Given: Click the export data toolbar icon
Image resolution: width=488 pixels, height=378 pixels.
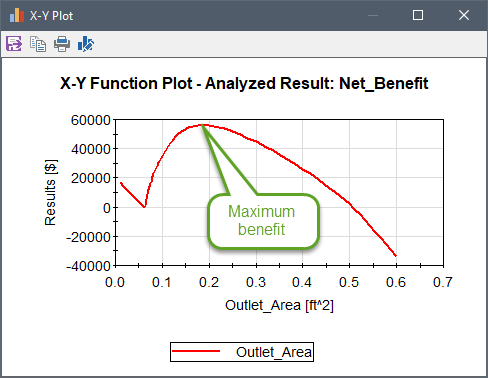Looking at the screenshot, I should click(14, 44).
